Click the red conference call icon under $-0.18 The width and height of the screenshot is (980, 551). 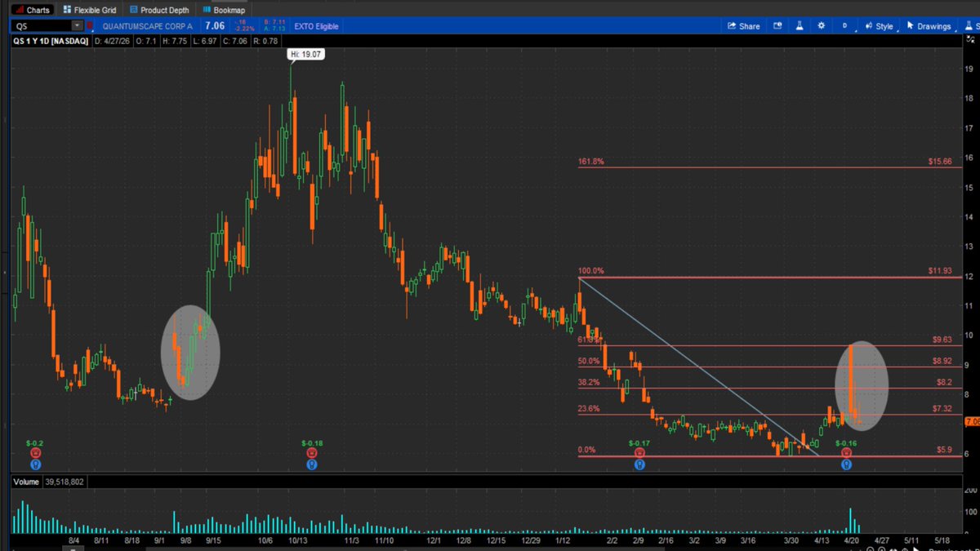(x=311, y=452)
